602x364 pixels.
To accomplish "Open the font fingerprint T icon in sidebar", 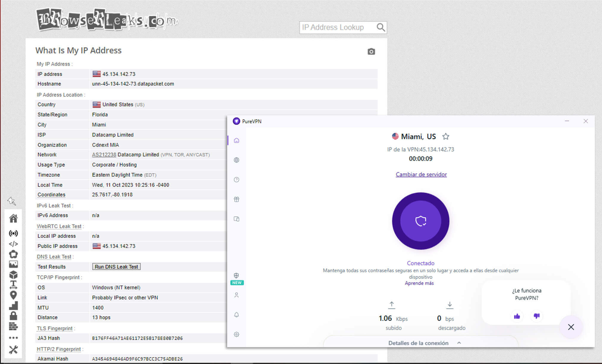I will click(13, 285).
